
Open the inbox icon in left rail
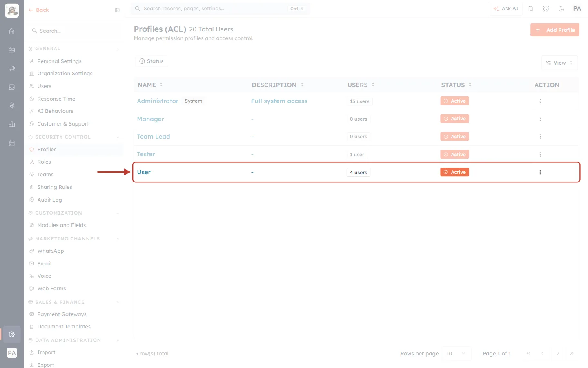click(12, 87)
